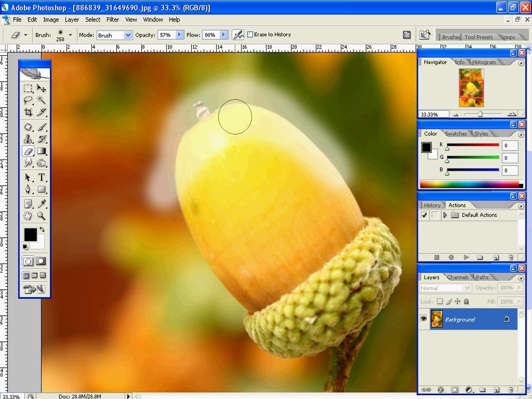Open the Select menu

(x=93, y=20)
